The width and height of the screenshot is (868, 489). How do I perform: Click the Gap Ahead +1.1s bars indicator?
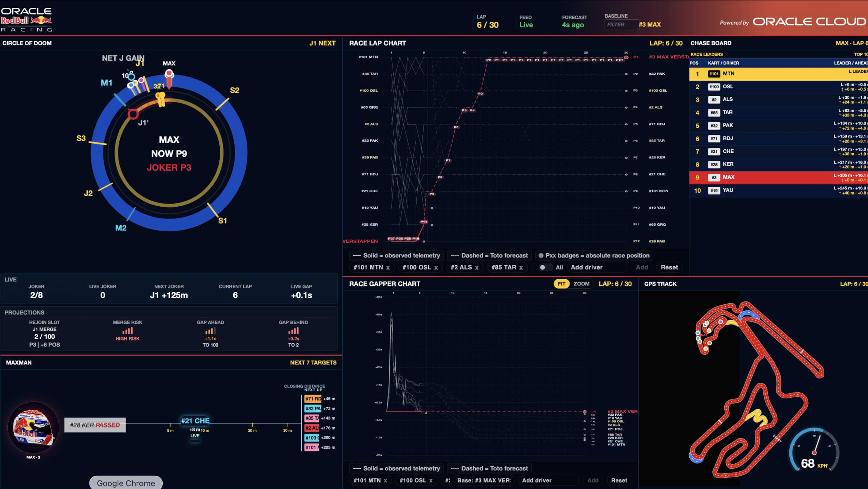point(210,331)
